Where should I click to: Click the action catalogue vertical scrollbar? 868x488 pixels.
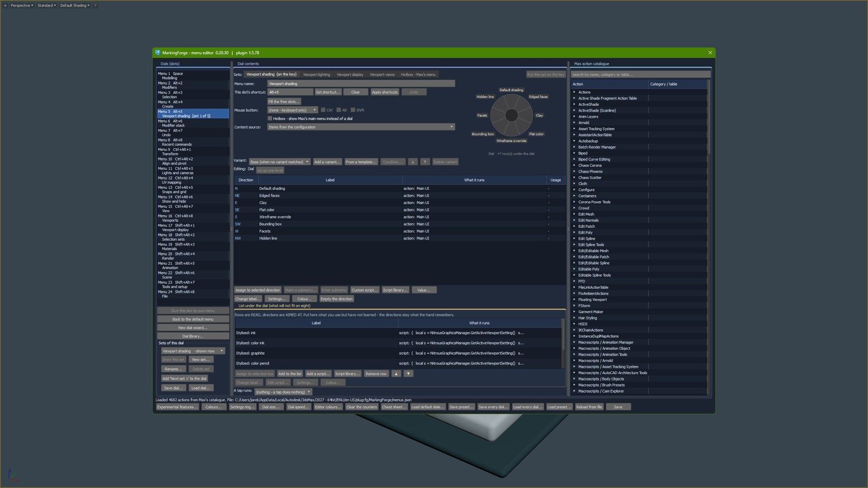click(709, 117)
